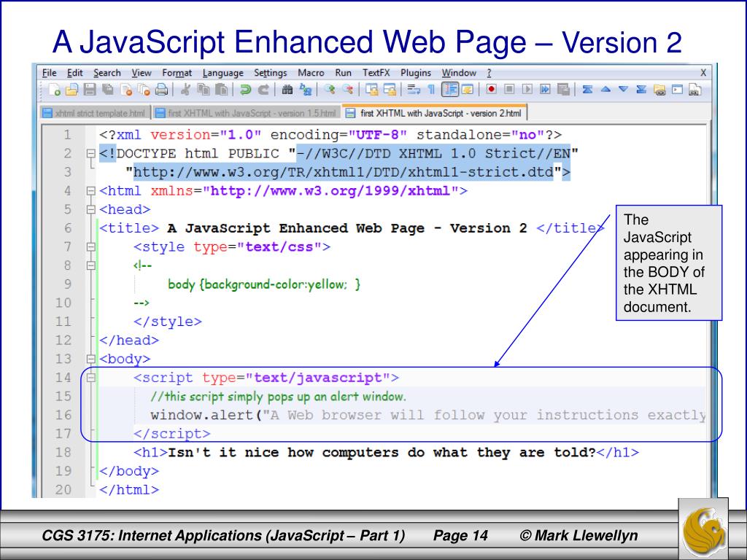Click the Open file folder icon
Viewport: 747px width, 560px height.
(x=72, y=89)
